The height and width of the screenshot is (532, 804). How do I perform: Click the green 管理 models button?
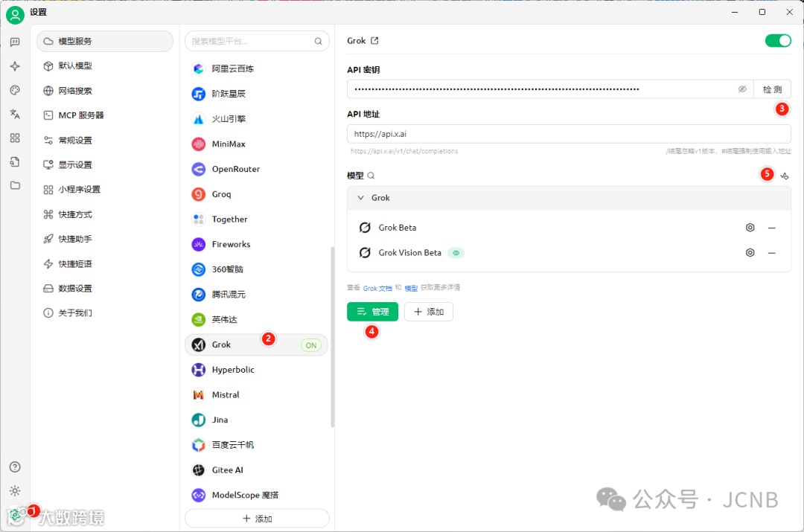tap(373, 312)
